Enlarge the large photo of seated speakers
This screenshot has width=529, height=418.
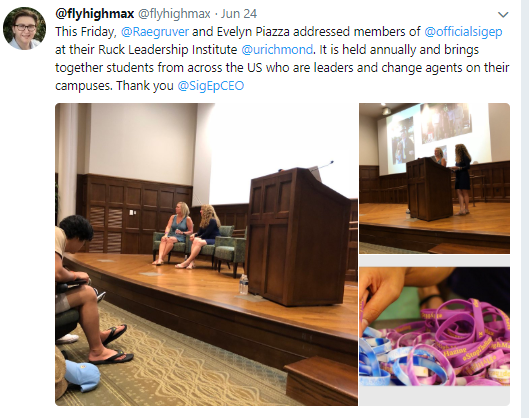tap(206, 254)
